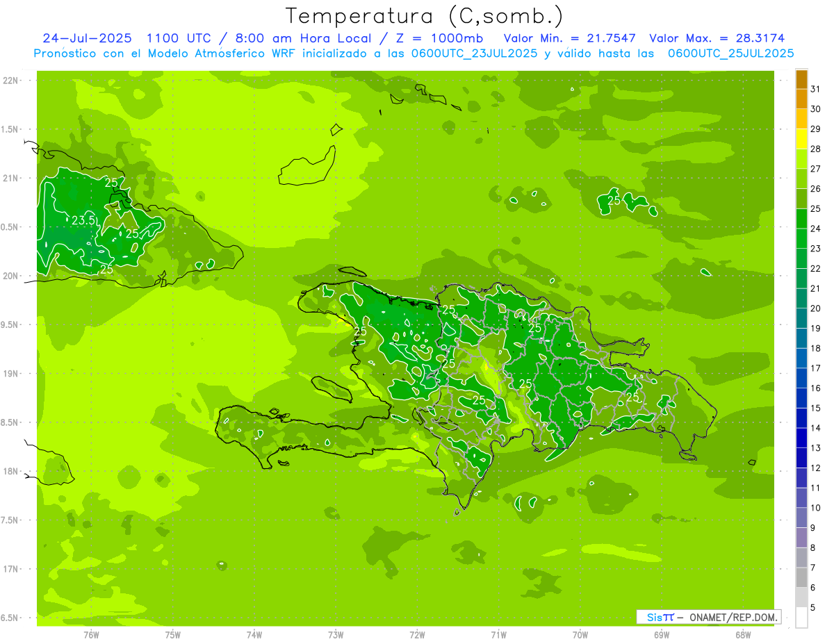The image size is (834, 644).
Task: Click the color bar label "31"
Action: click(x=816, y=89)
